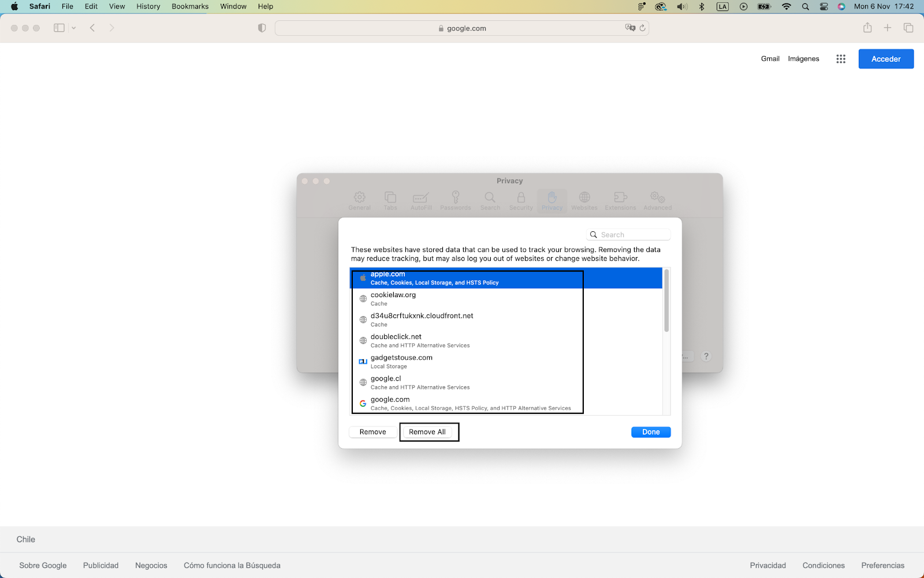Open the privacy report shield icon
The height and width of the screenshot is (578, 924).
(262, 28)
